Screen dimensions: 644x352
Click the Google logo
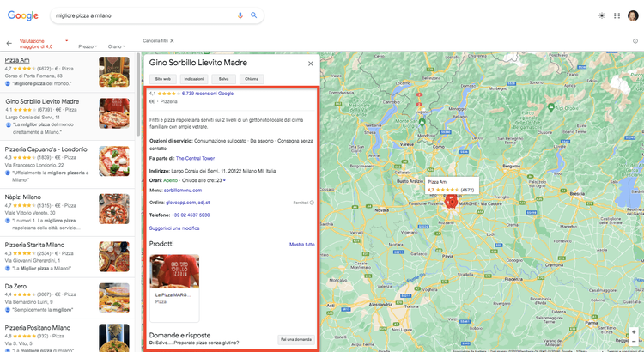point(23,15)
